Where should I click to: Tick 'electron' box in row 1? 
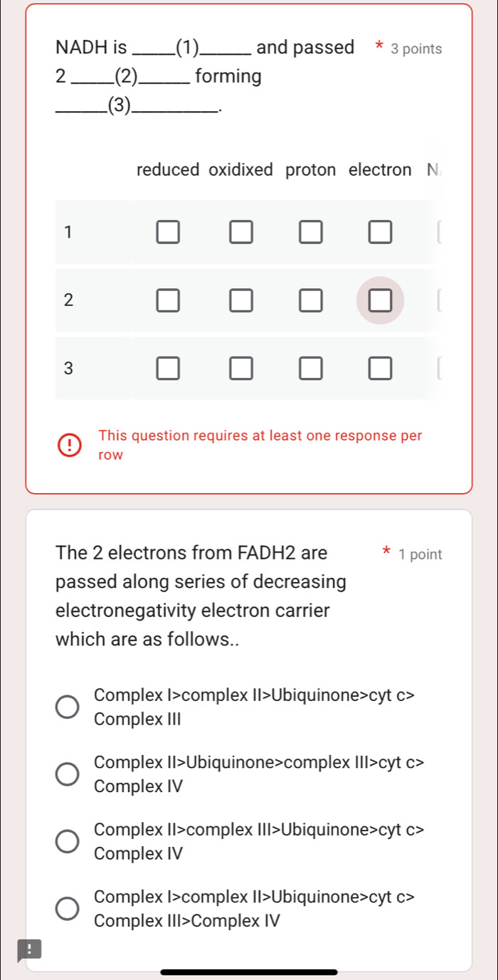[x=380, y=232]
